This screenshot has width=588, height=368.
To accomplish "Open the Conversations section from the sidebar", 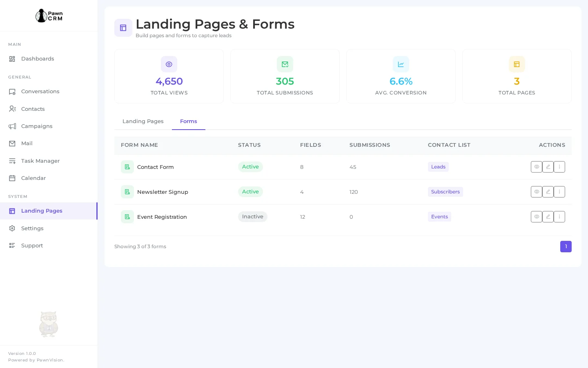I will 40,92.
